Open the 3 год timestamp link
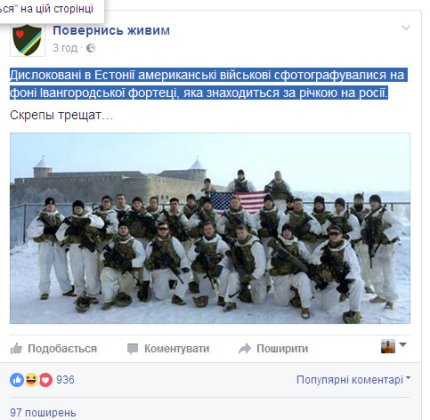This screenshot has width=430, height=420. (x=65, y=48)
